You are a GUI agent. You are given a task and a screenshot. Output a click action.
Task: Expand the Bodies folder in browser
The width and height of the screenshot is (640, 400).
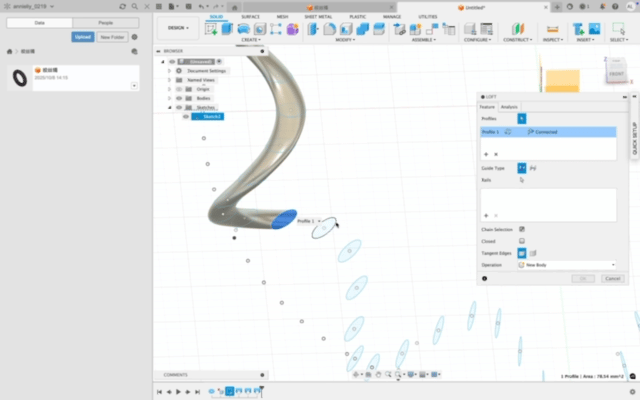coord(168,98)
